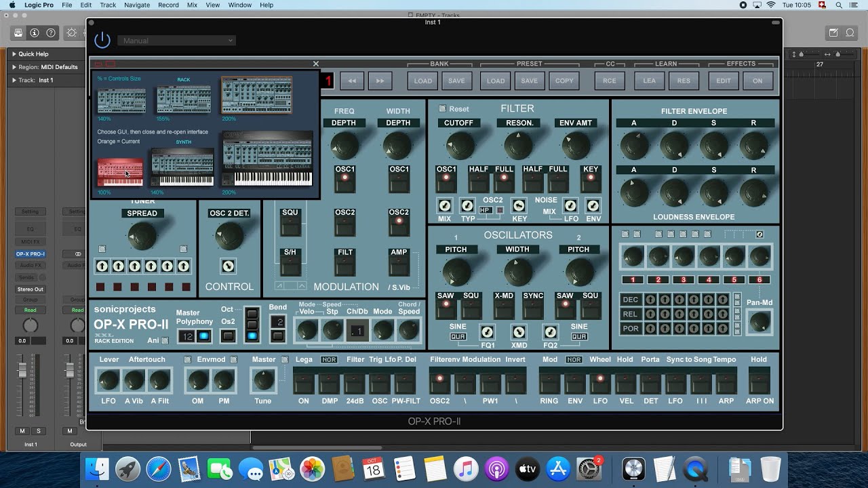868x488 pixels.
Task: Open the Loop Browser icon
Action: pos(850,33)
